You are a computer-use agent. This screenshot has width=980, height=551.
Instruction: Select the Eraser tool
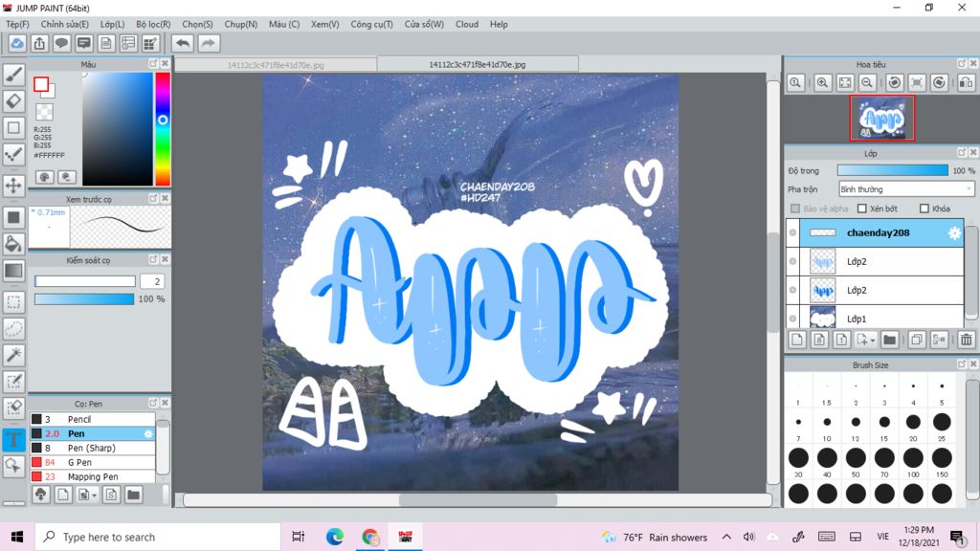(x=13, y=101)
